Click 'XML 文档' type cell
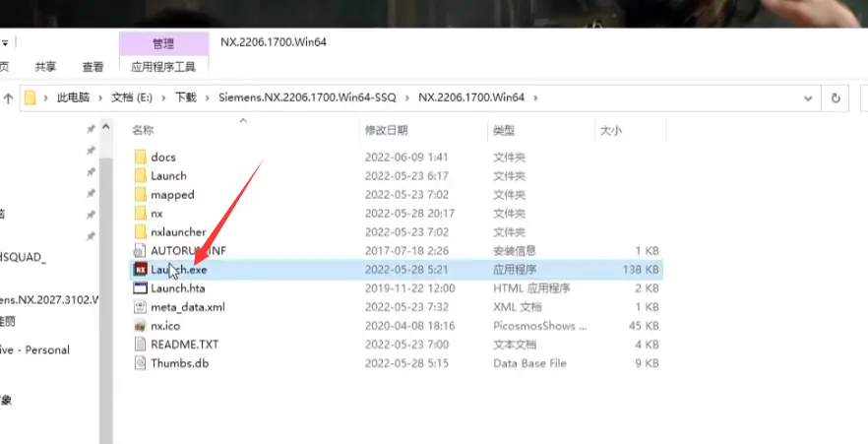The height and width of the screenshot is (444, 868). [518, 307]
